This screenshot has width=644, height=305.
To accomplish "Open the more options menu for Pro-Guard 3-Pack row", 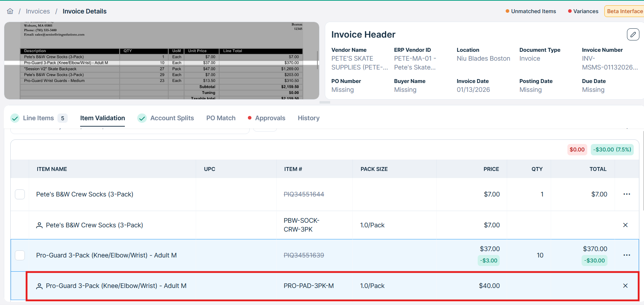I will pos(627,255).
